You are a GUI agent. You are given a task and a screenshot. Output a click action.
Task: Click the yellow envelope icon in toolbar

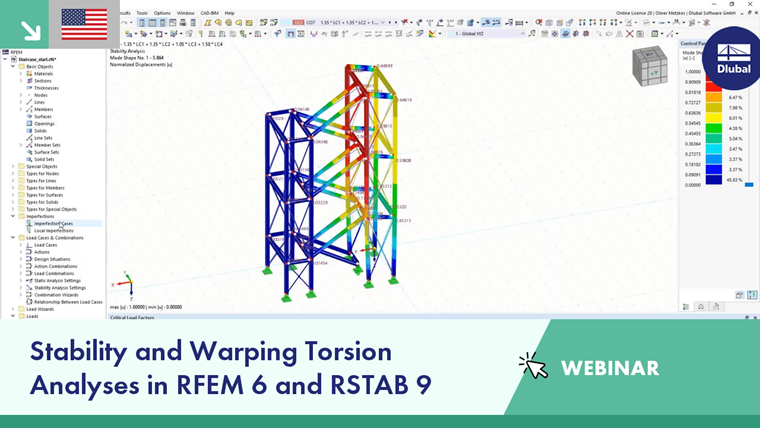[249, 22]
